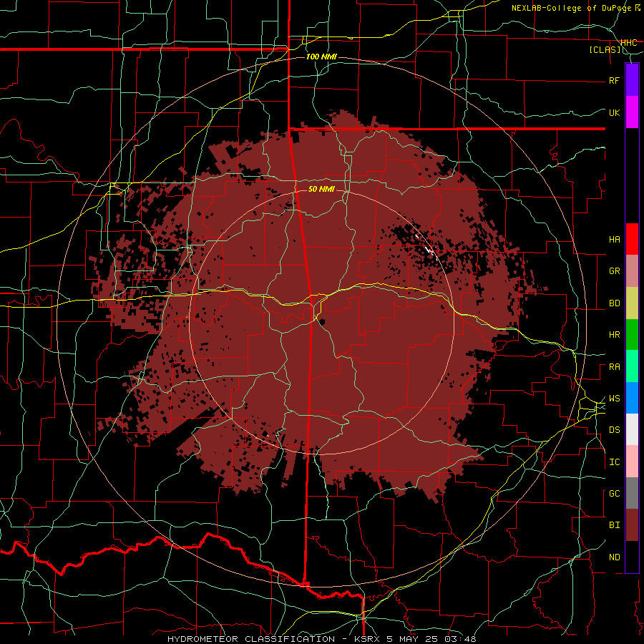Click the gray GC legend swatch
Screen dimensions: 644x644
click(632, 493)
